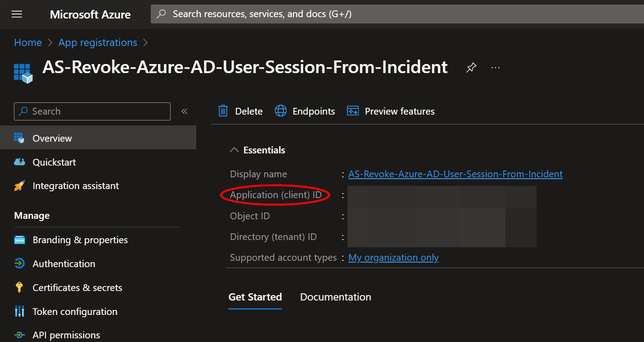
Task: Focus the sidebar Search field
Action: [92, 111]
